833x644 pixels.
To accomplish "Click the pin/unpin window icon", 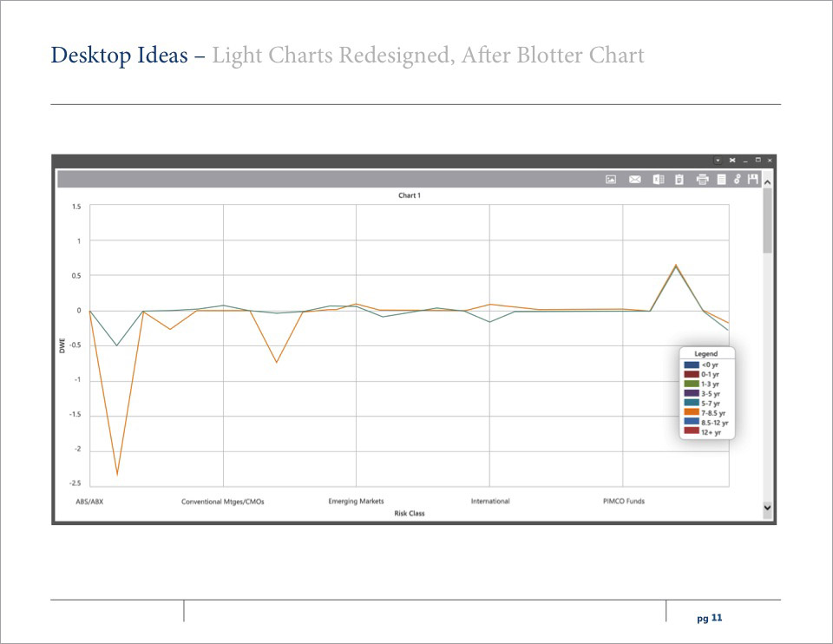I will tap(732, 161).
